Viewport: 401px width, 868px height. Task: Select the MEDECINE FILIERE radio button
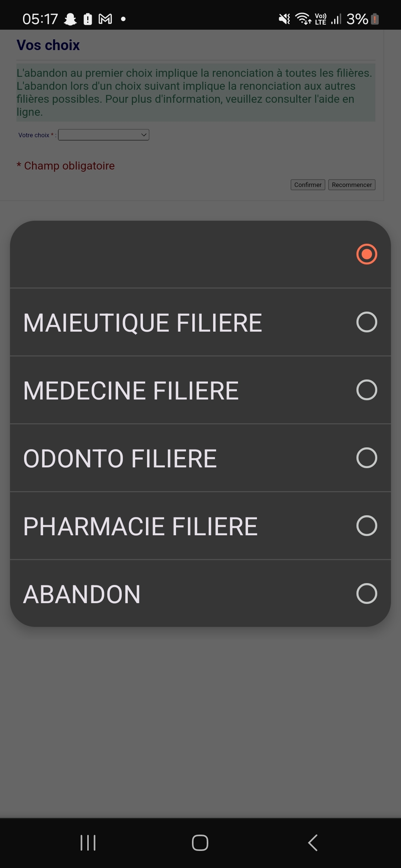tap(366, 390)
